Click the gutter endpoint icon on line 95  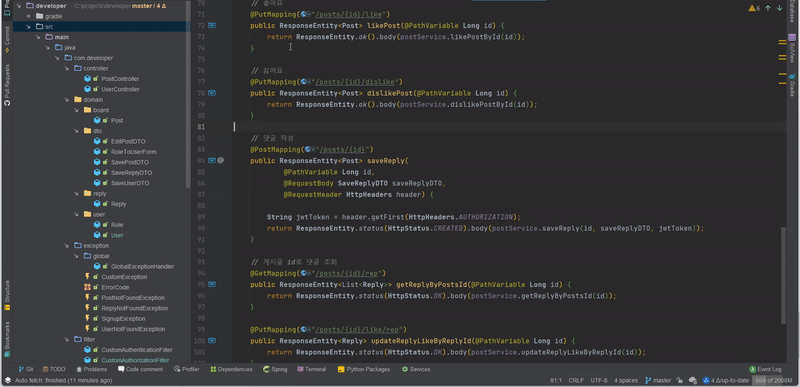(x=212, y=284)
